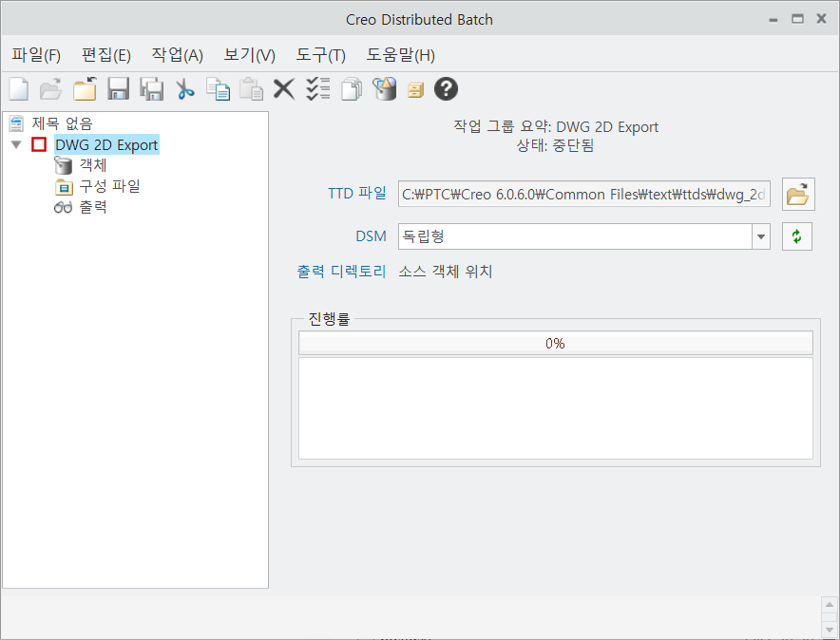Image resolution: width=840 pixels, height=640 pixels.
Task: Click the TTD 파일 label link
Action: [356, 193]
